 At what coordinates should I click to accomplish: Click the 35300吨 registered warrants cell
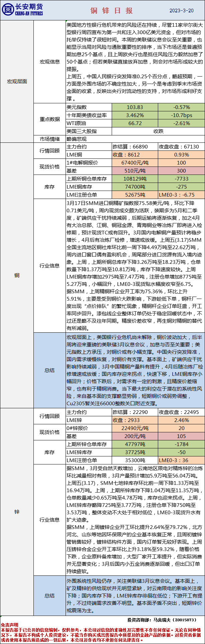[x=135, y=460]
